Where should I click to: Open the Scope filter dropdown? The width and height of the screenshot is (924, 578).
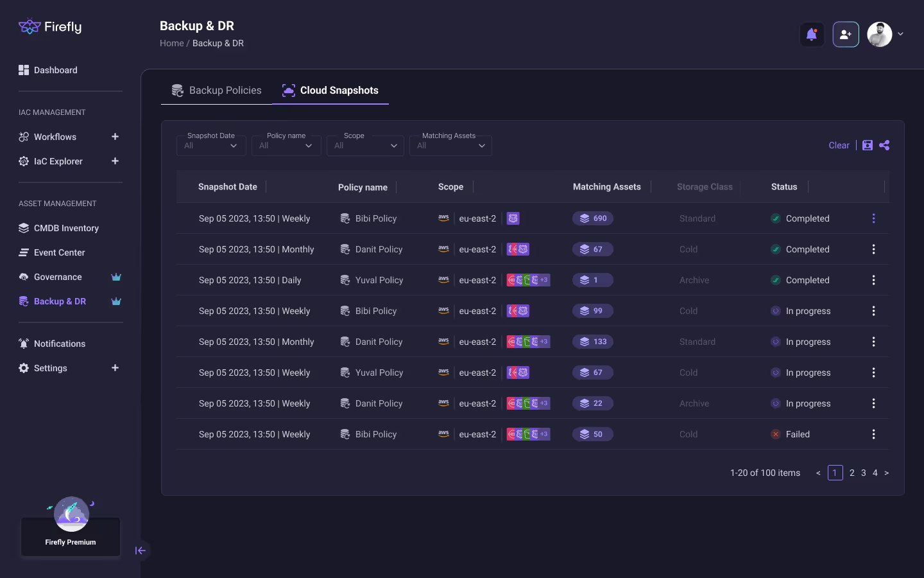[x=365, y=146]
